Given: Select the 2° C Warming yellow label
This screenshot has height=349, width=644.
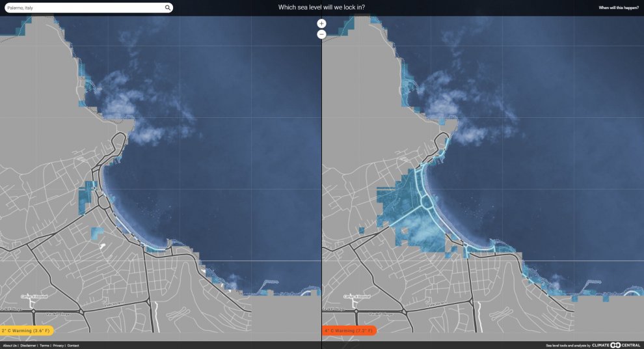Looking at the screenshot, I should tap(27, 331).
